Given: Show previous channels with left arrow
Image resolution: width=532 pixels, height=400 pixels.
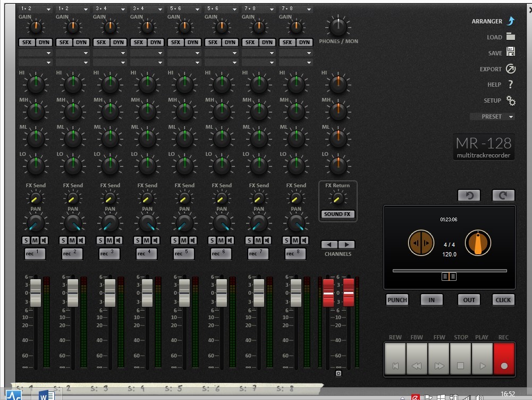Looking at the screenshot, I should [x=329, y=245].
